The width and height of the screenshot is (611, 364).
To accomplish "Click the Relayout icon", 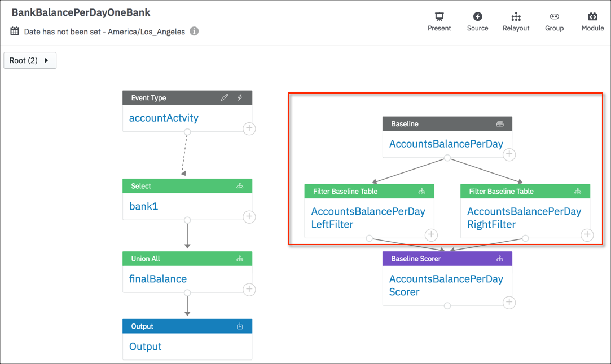I will [x=516, y=17].
